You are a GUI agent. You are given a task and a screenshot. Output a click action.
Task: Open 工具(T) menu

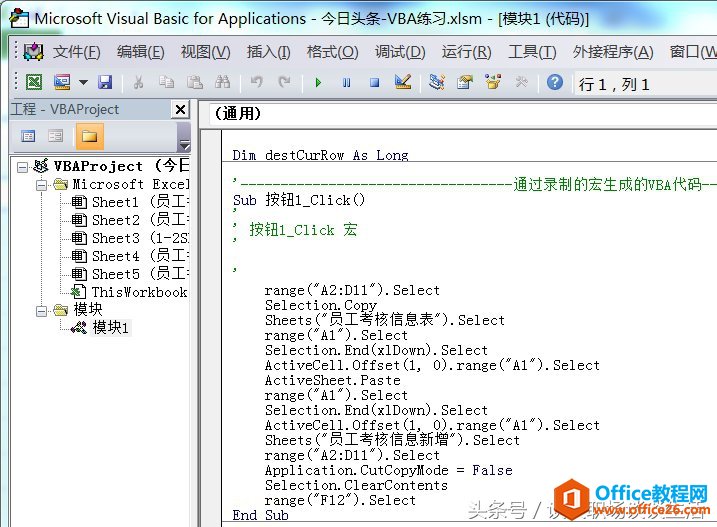click(x=532, y=52)
